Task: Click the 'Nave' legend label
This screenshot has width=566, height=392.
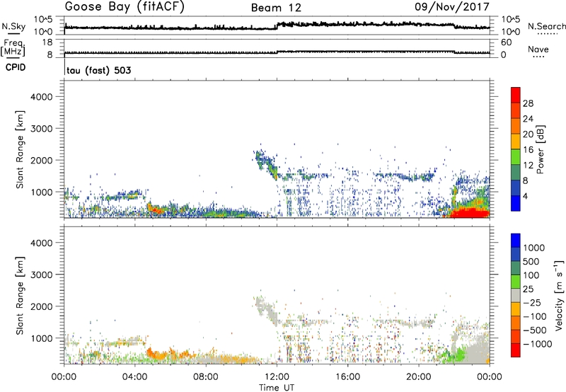Action: click(x=538, y=50)
